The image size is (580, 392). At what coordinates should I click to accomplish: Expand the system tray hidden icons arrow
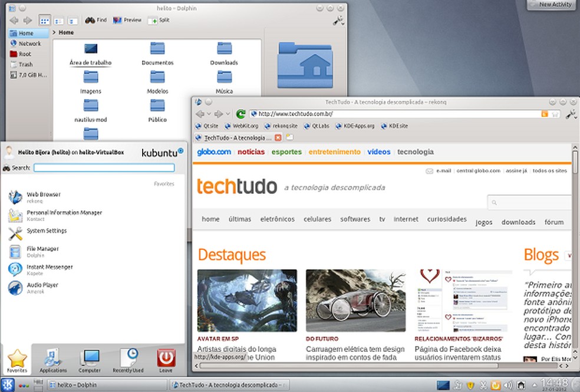[x=535, y=384]
